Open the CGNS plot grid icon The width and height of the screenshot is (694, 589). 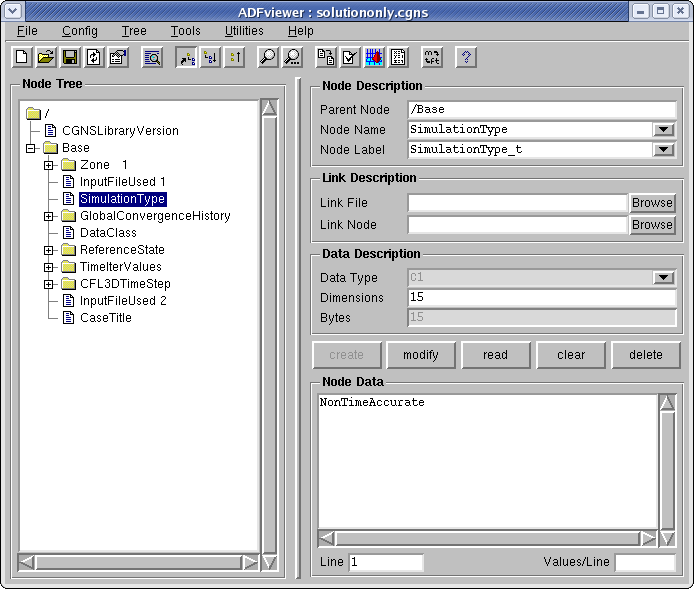click(374, 57)
